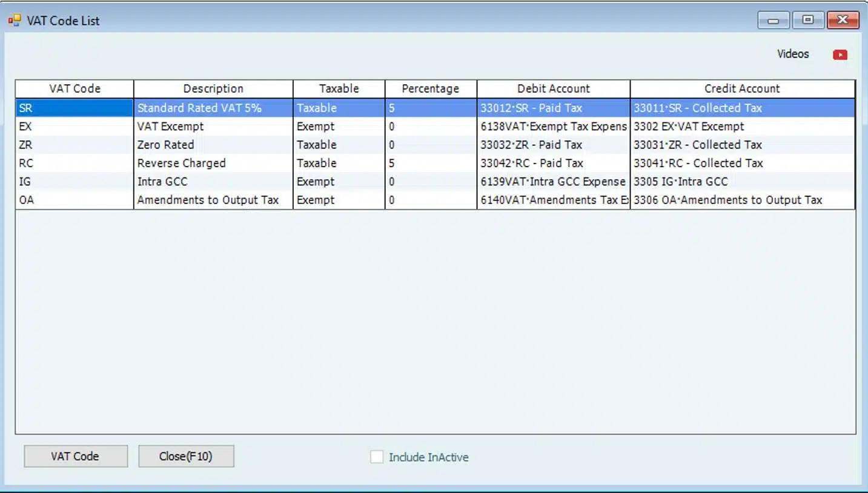Click 6139VAT Intra GCC Expense cell
868x493 pixels.
click(x=554, y=181)
